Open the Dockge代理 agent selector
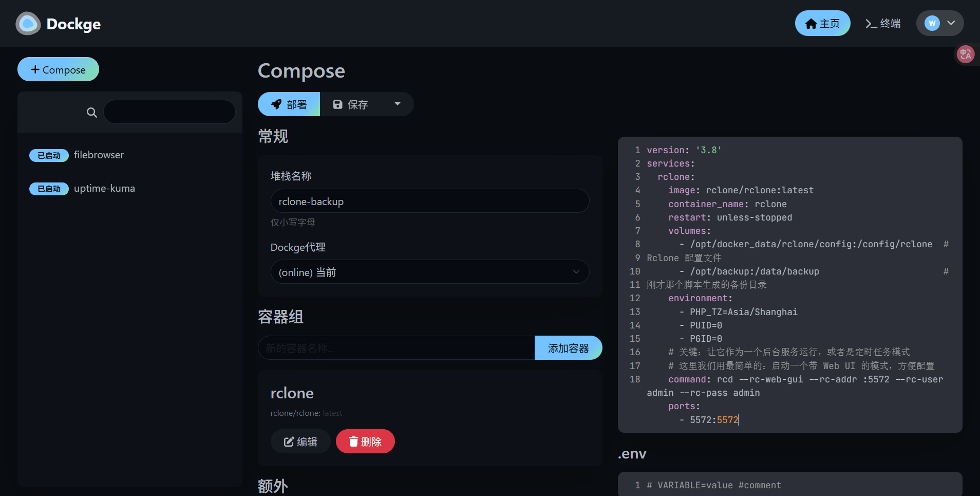Image resolution: width=980 pixels, height=496 pixels. [430, 272]
